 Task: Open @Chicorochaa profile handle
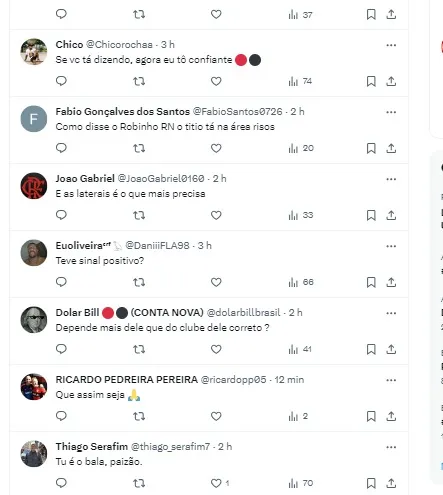119,44
